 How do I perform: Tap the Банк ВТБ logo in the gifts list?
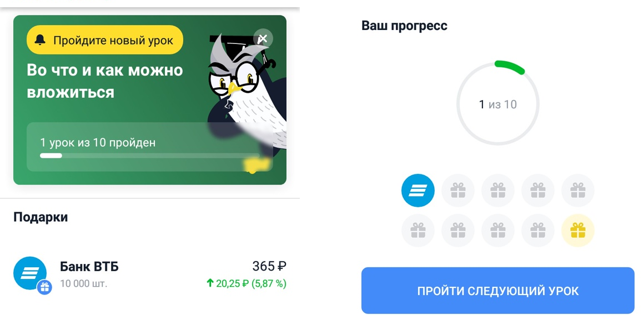click(30, 273)
